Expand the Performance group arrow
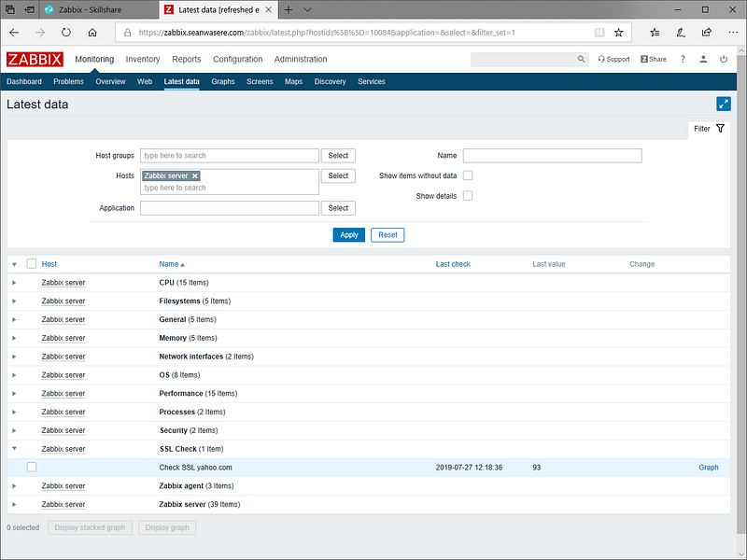747x560 pixels. (x=14, y=394)
